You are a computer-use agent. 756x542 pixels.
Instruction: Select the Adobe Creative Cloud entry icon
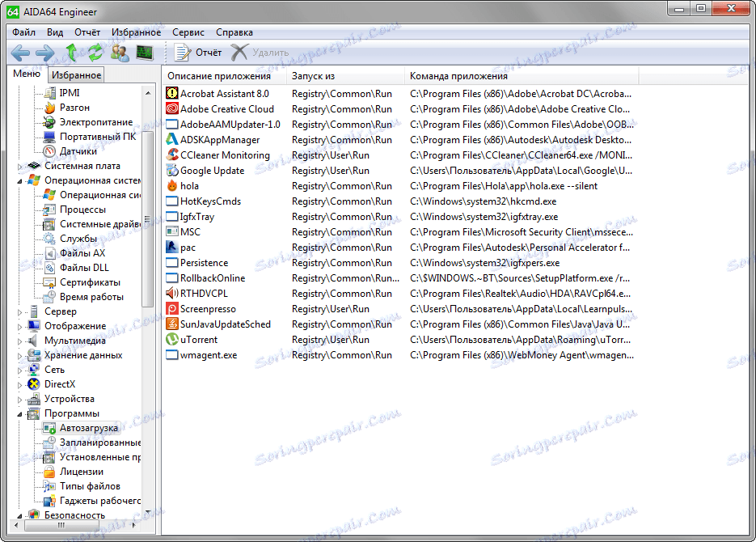pos(171,108)
